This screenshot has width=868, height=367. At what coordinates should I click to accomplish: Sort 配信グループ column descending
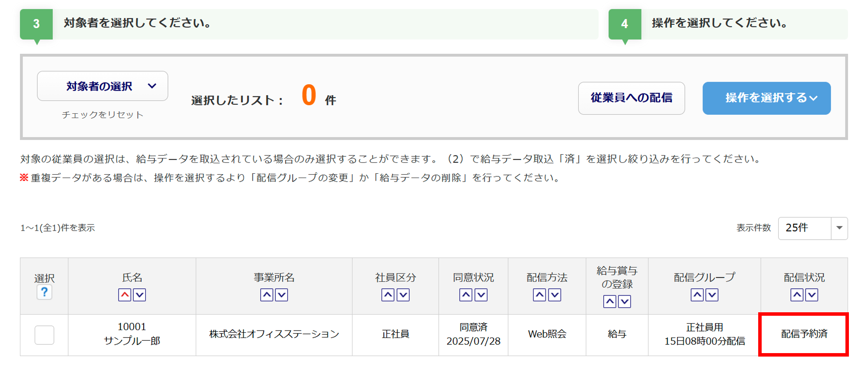712,295
